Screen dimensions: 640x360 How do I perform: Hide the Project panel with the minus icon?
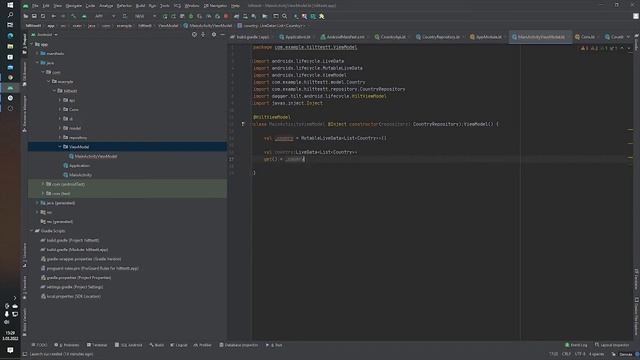click(x=222, y=35)
